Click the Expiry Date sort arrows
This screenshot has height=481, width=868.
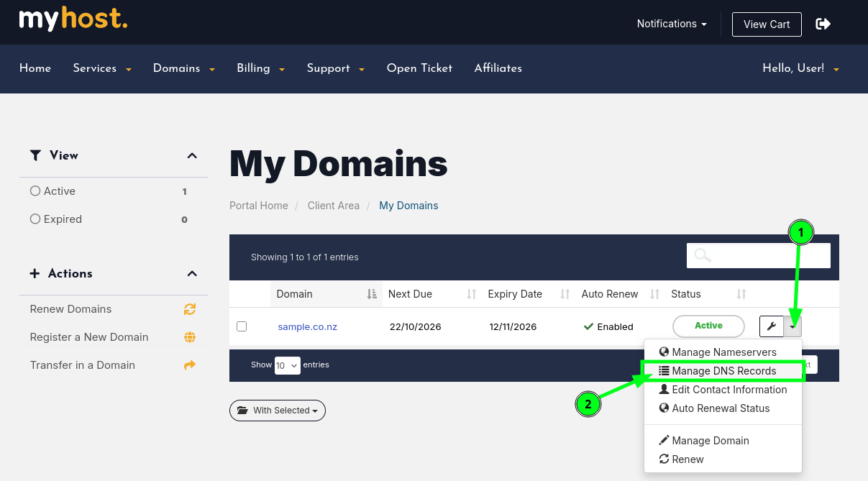565,294
